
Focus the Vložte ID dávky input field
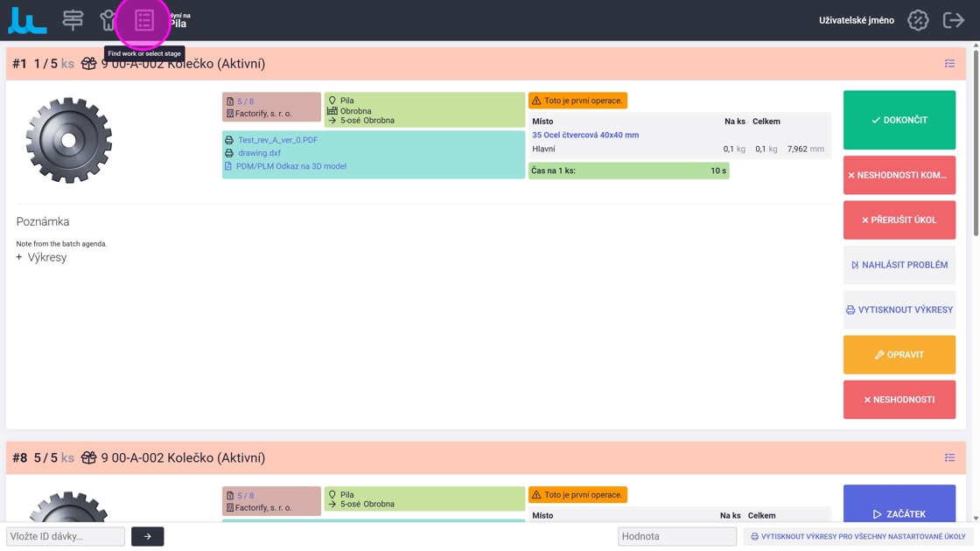pos(66,536)
